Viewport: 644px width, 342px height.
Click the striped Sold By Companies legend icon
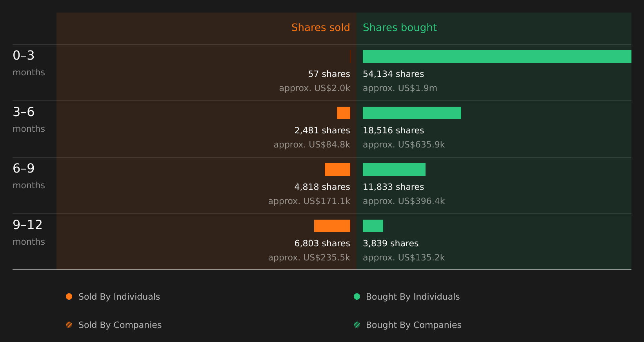(x=69, y=325)
